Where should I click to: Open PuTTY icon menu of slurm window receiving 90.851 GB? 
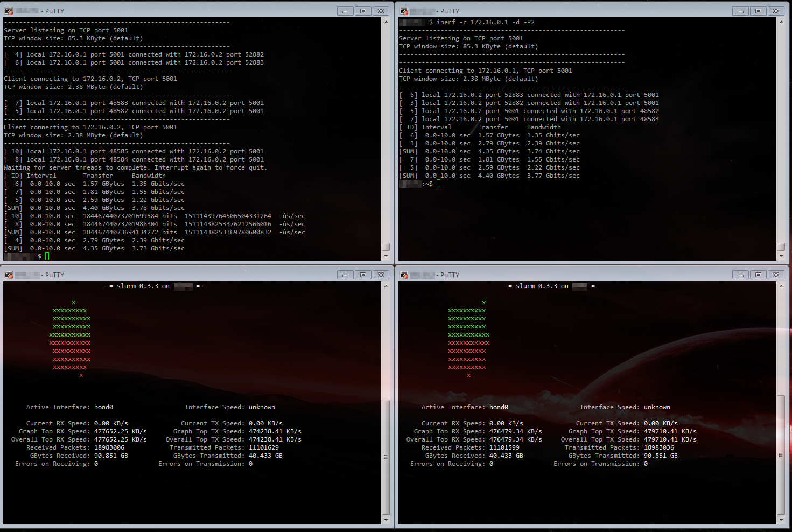click(9, 275)
